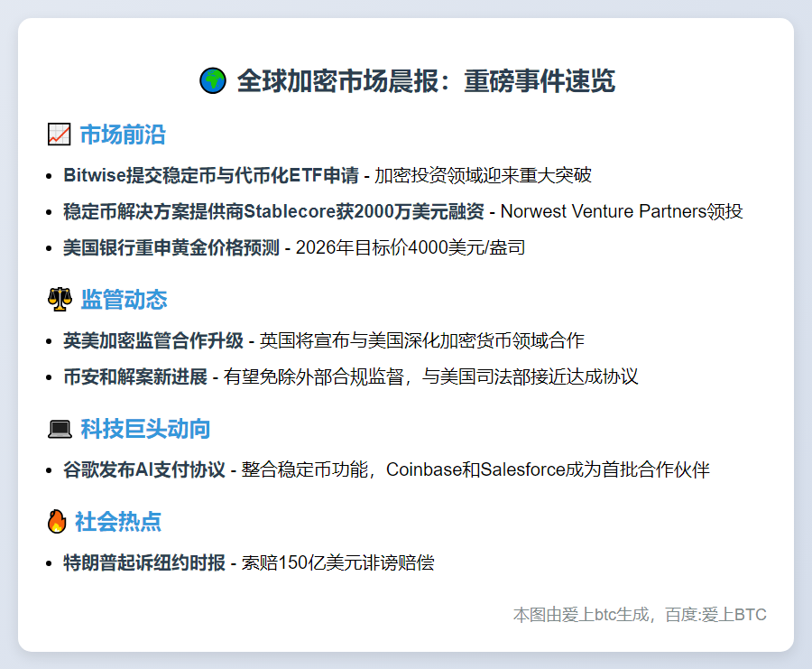Click the 2026年目标价4000美元/盎司 text

pyautogui.click(x=411, y=247)
